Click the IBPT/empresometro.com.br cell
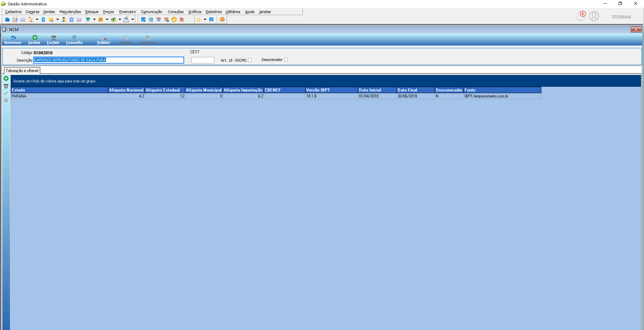The width and height of the screenshot is (644, 330). 502,96
